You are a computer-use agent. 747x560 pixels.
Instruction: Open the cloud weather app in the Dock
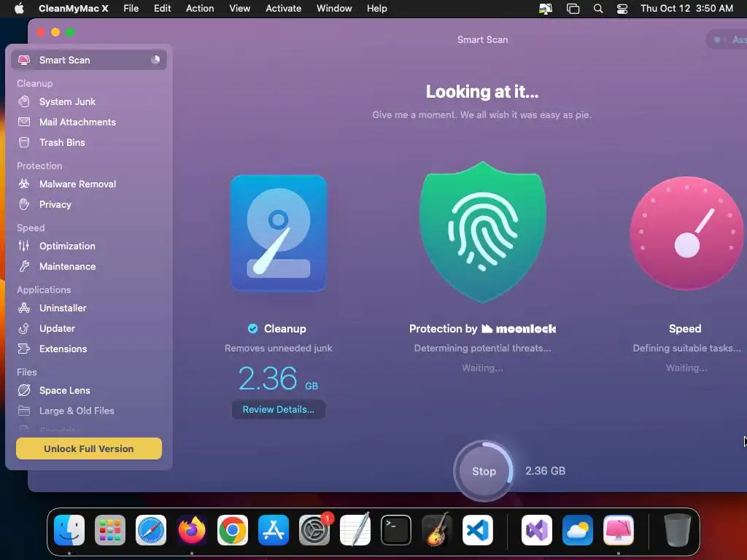pos(578,530)
